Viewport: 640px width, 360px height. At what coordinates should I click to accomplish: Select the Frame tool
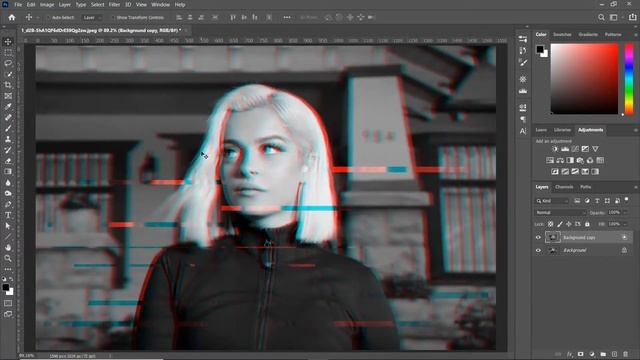pyautogui.click(x=8, y=96)
